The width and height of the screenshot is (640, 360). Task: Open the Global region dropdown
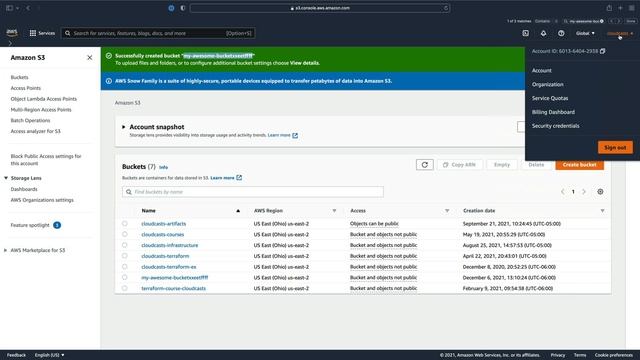[x=585, y=33]
